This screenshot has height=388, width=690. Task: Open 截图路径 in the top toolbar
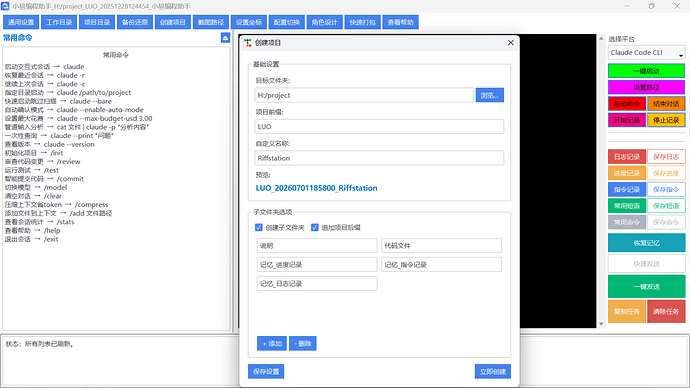tap(211, 22)
